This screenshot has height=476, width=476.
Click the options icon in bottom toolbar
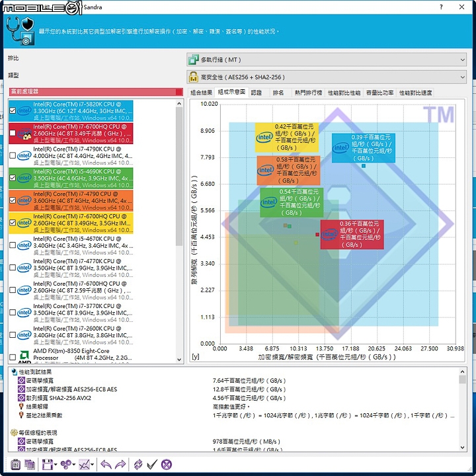(x=15, y=465)
